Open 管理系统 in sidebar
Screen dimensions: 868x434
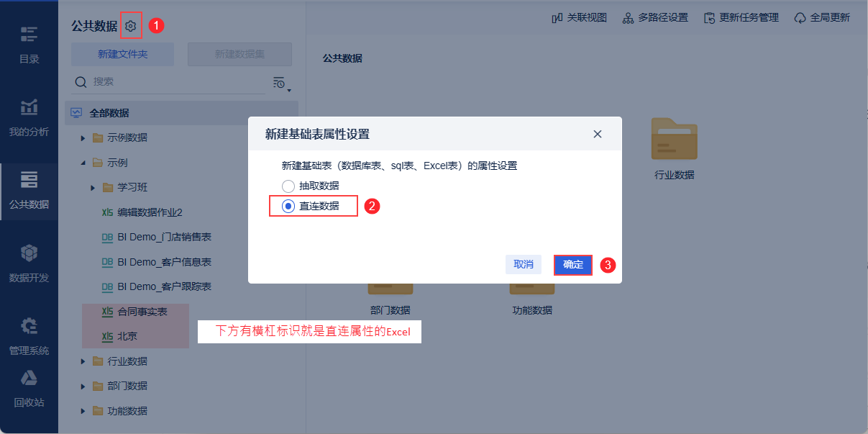tap(29, 337)
